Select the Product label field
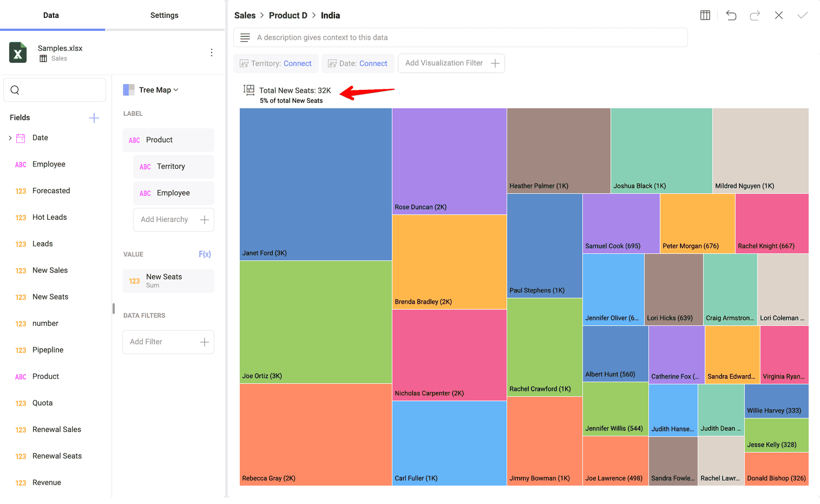 pyautogui.click(x=168, y=140)
